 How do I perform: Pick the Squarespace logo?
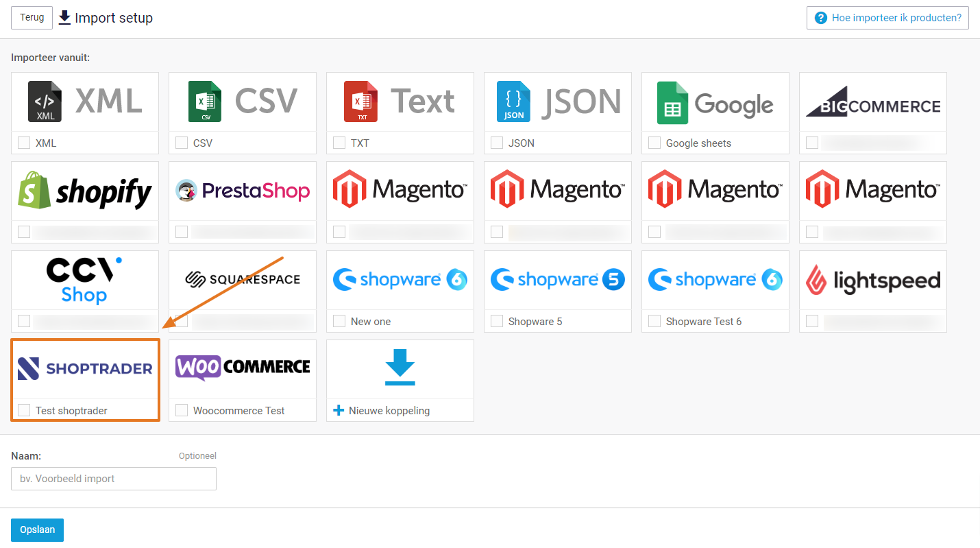(243, 280)
